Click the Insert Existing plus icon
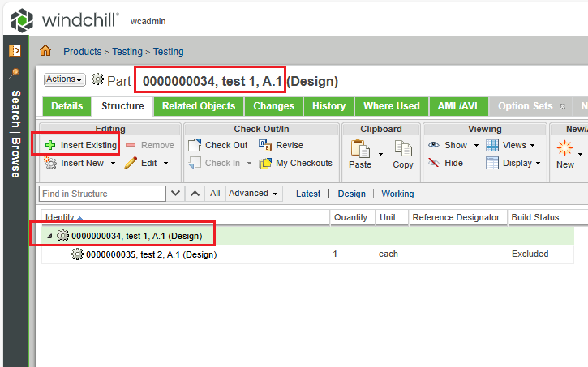Viewport: 588px width, 367px height. coord(50,145)
